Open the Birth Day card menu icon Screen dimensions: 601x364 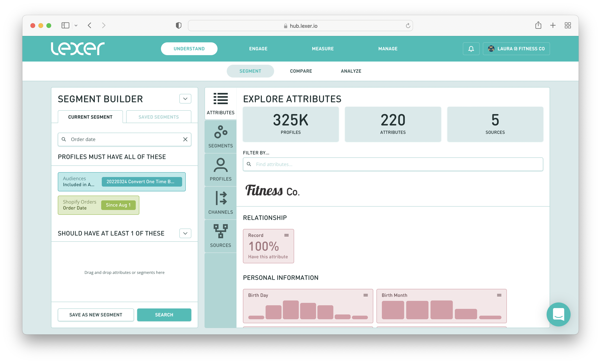point(366,295)
